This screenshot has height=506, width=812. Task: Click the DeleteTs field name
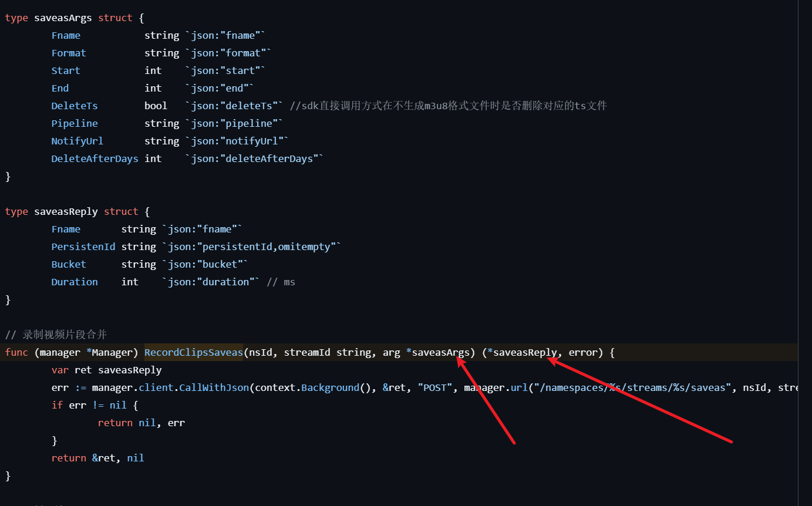click(75, 106)
